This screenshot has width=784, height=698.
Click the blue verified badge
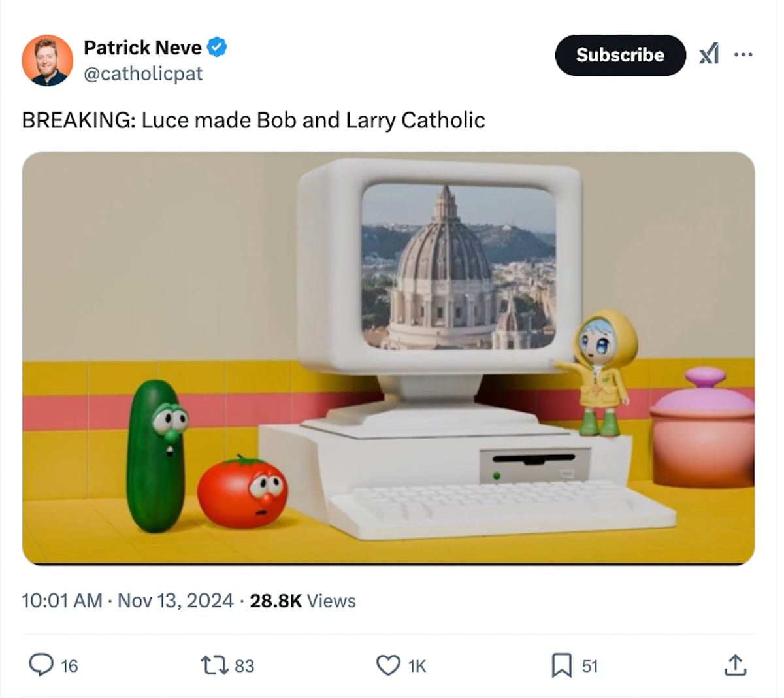point(218,48)
